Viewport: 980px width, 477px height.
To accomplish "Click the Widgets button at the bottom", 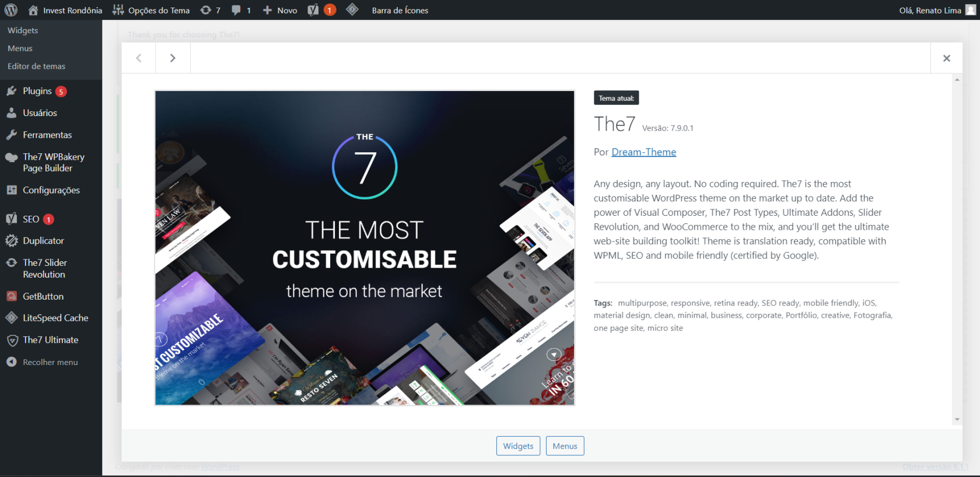I will [x=518, y=446].
